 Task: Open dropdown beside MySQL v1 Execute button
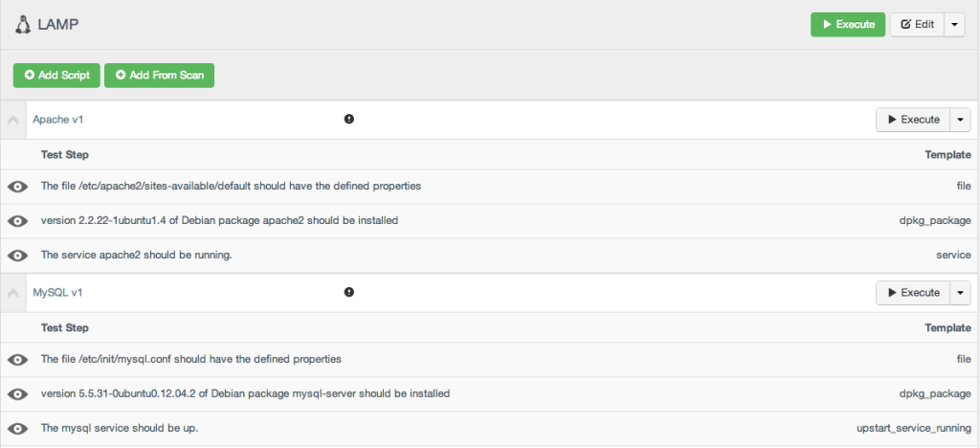tap(960, 292)
